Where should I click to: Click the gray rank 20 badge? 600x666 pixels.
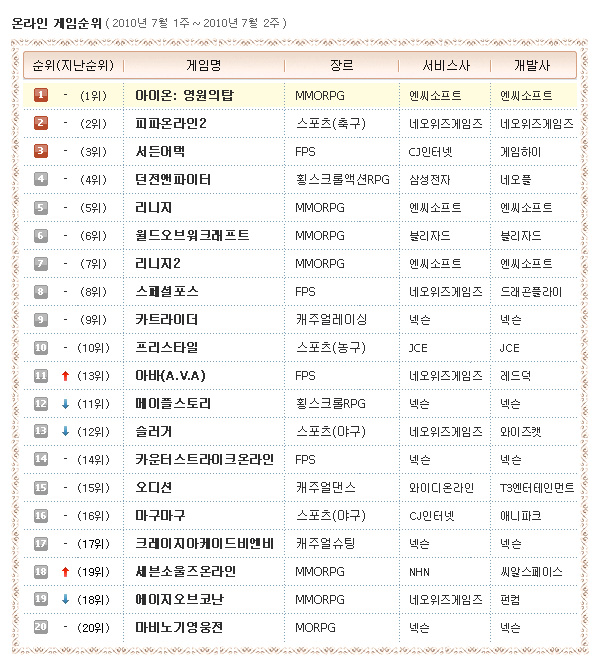[x=41, y=627]
